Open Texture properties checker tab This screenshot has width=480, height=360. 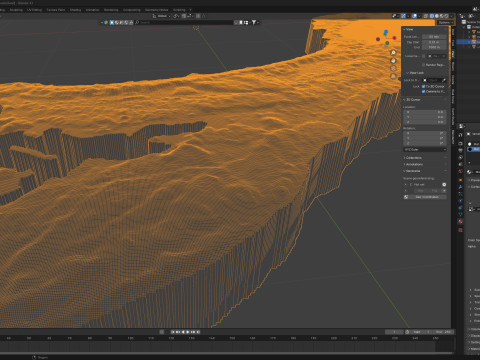(460, 230)
